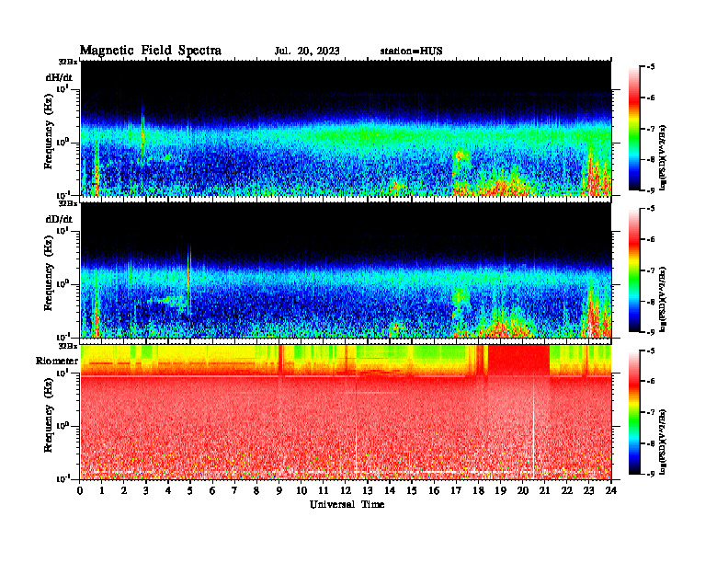
Task: Click hour 19 on the Universal Time axis
Action: point(500,490)
